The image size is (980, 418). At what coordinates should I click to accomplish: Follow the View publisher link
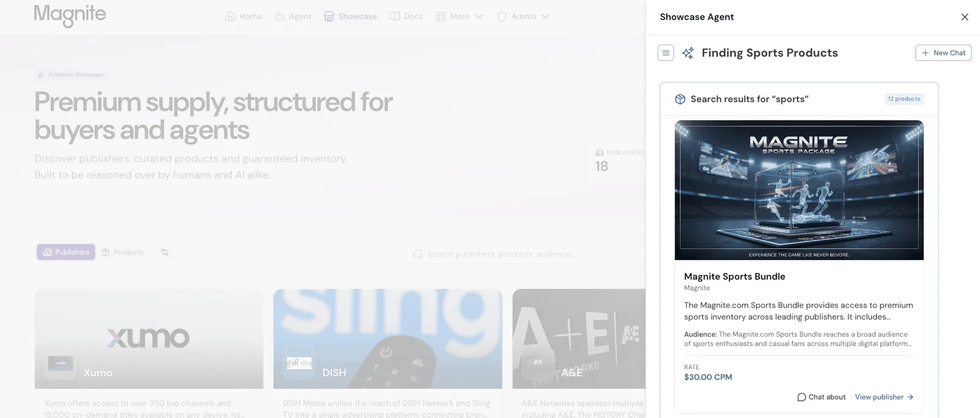[884, 397]
